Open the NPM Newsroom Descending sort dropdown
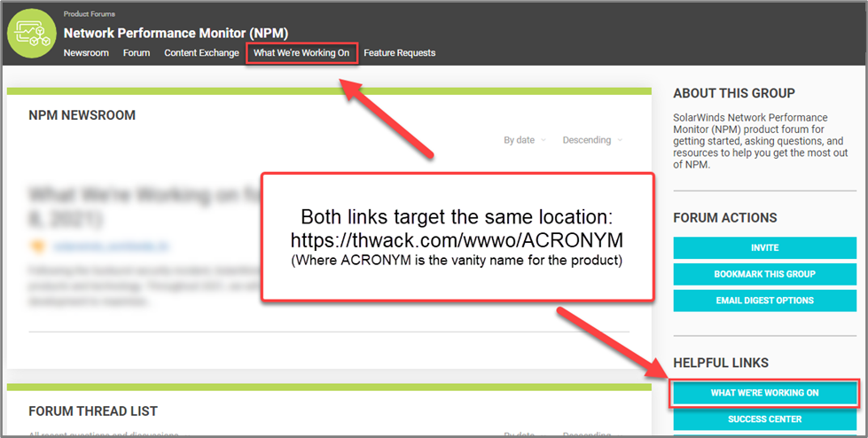This screenshot has height=438, width=868. pos(592,140)
